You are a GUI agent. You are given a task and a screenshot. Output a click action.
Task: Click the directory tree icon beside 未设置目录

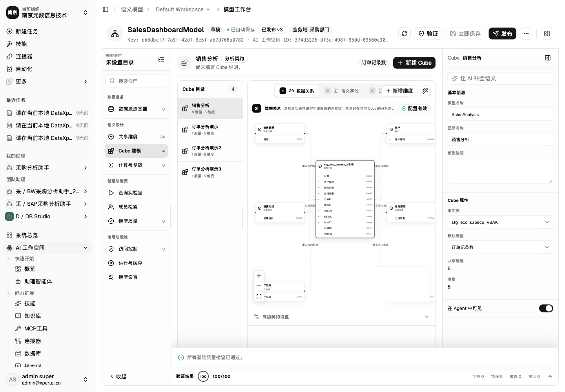click(161, 60)
